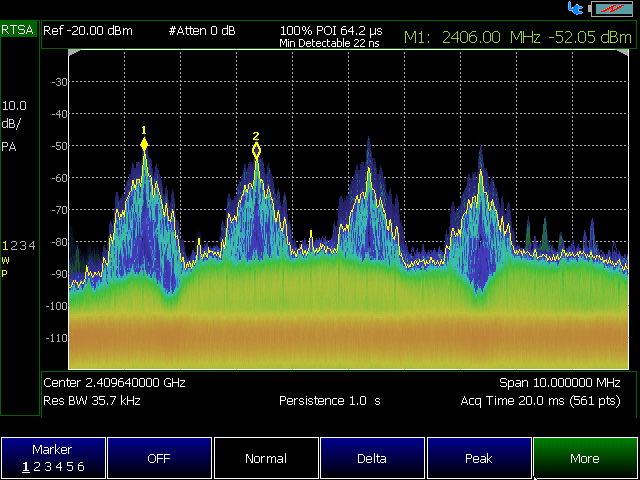Click the -110 axis label
640x480 pixels.
point(56,338)
